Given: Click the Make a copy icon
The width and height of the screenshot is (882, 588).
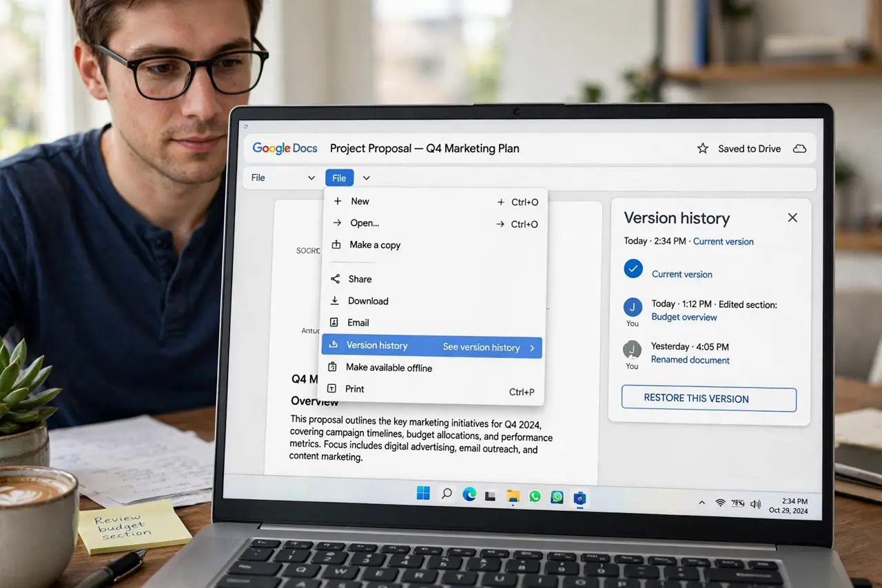Looking at the screenshot, I should pos(336,244).
